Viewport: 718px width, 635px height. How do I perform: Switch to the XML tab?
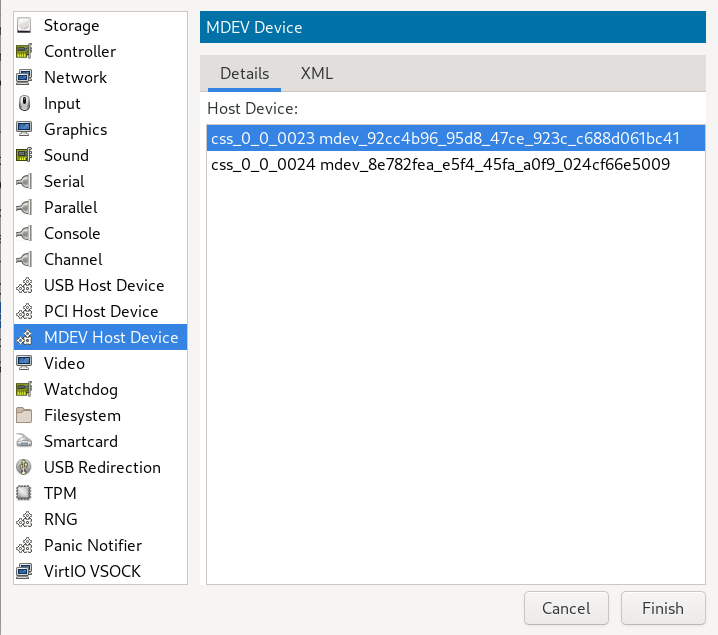pos(316,73)
